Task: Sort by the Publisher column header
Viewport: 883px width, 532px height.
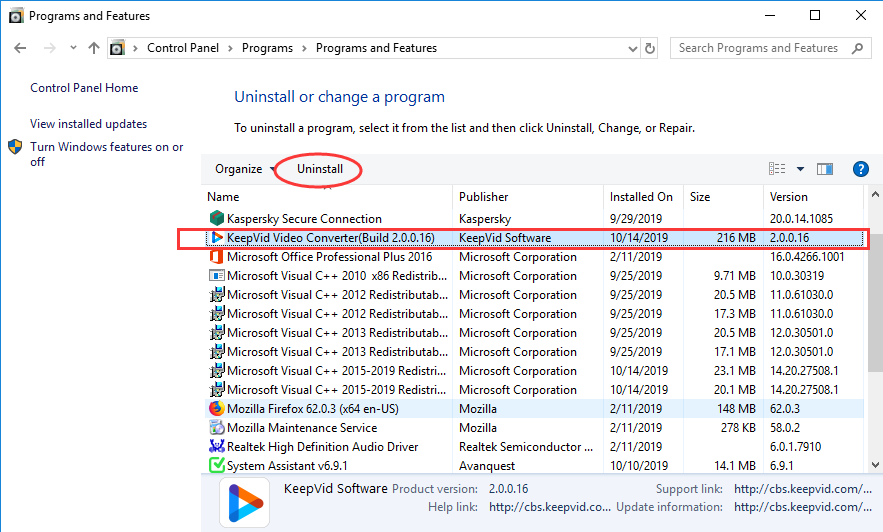Action: coord(483,197)
